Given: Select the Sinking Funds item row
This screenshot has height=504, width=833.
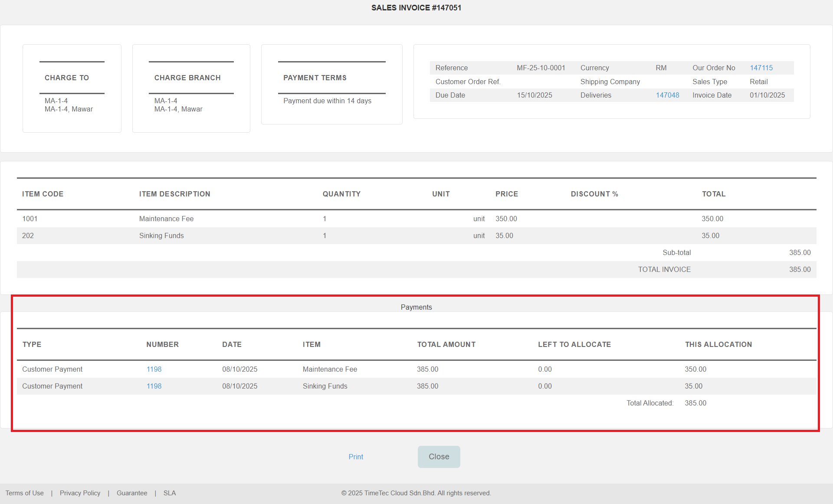Looking at the screenshot, I should [161, 236].
